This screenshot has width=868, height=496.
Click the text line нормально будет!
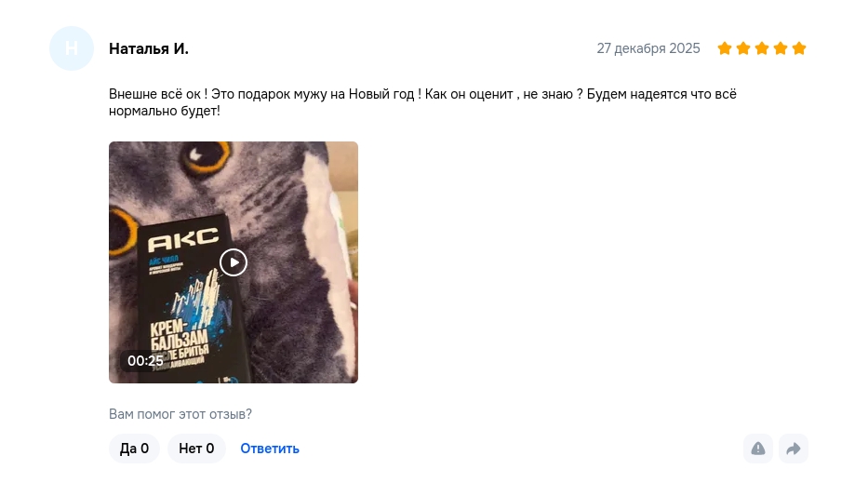[165, 111]
